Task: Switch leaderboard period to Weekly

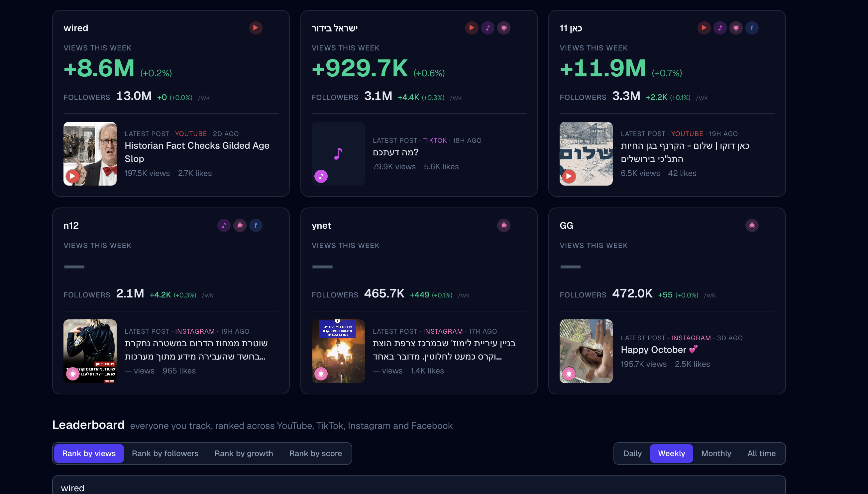Action: coord(671,453)
